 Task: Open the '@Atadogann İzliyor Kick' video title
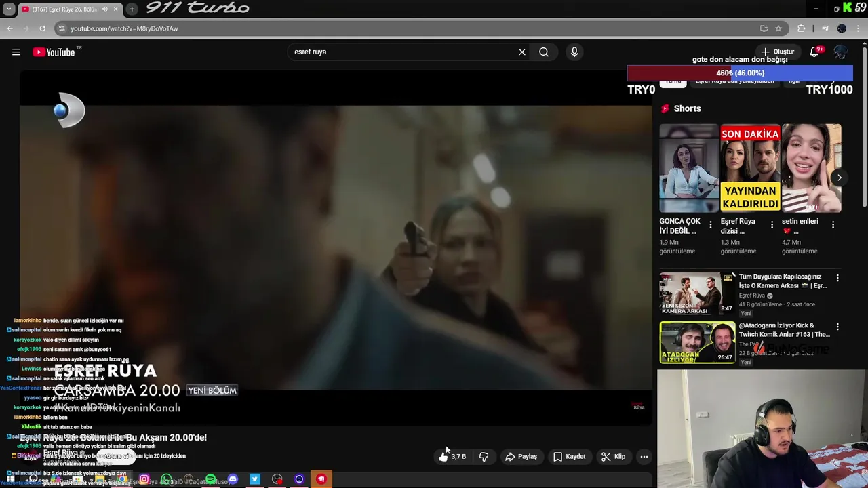pos(784,330)
